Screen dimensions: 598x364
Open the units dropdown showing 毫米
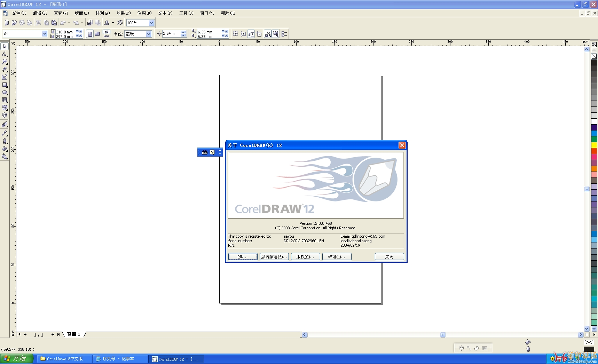tap(149, 34)
